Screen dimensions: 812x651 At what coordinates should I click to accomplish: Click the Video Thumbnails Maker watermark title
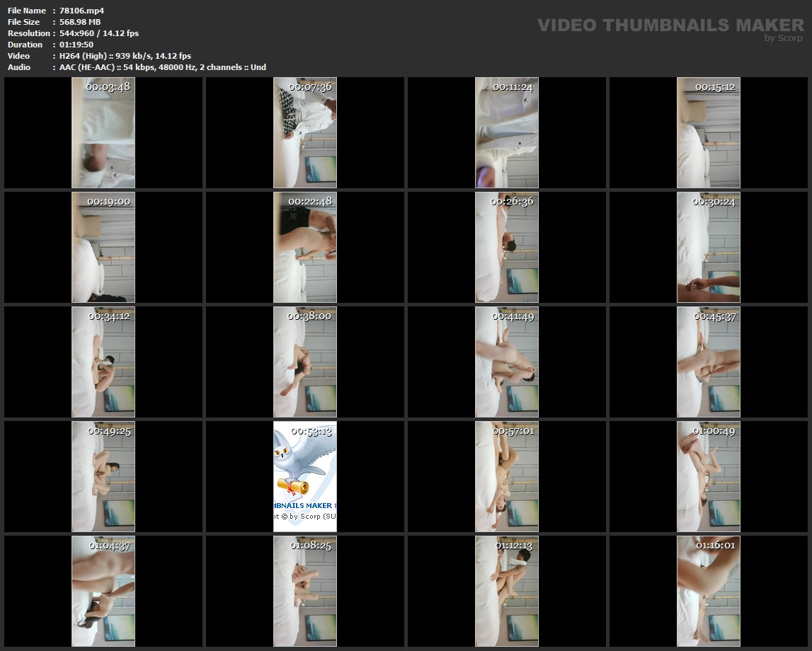(x=670, y=25)
